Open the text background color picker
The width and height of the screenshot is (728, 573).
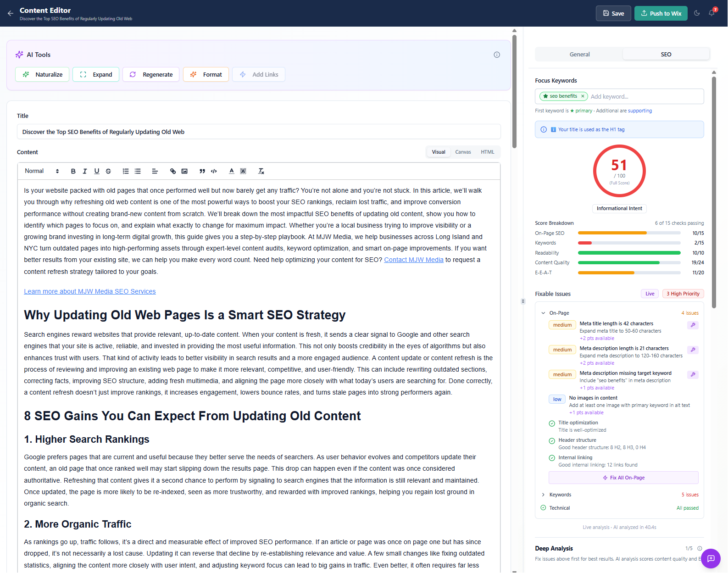click(243, 171)
